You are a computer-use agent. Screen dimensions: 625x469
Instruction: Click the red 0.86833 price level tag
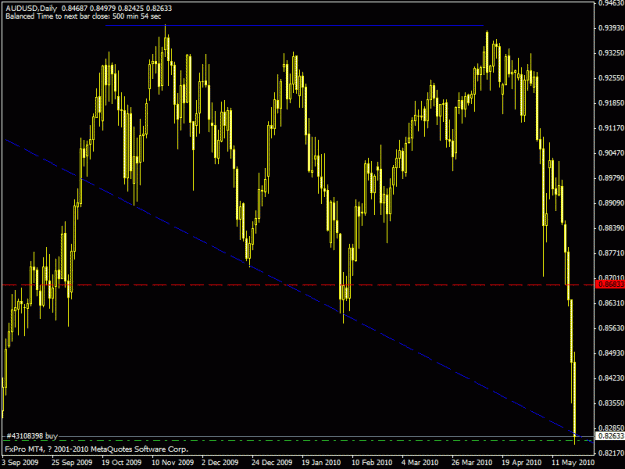(x=610, y=285)
